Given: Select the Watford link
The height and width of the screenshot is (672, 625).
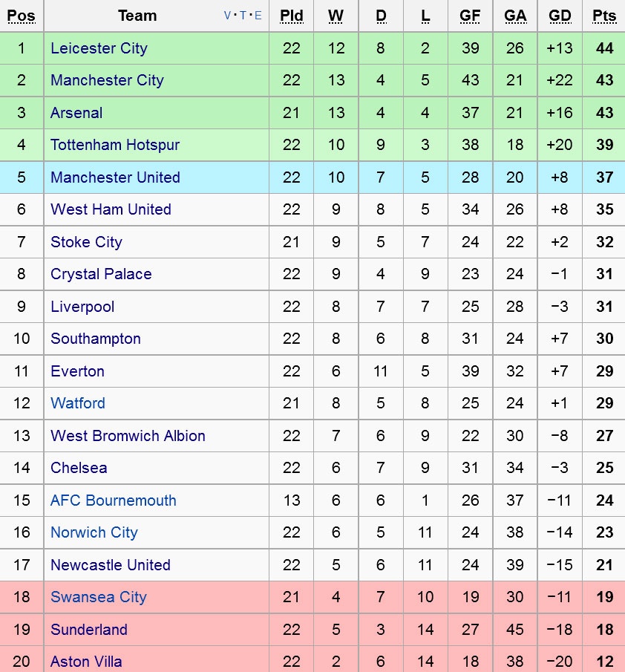Looking at the screenshot, I should click(x=78, y=403).
